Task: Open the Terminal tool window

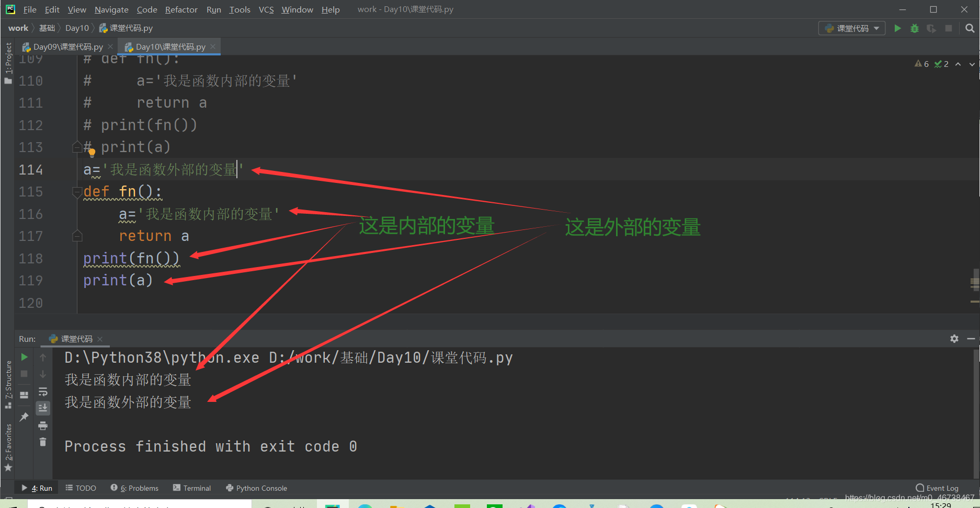Action: 192,488
